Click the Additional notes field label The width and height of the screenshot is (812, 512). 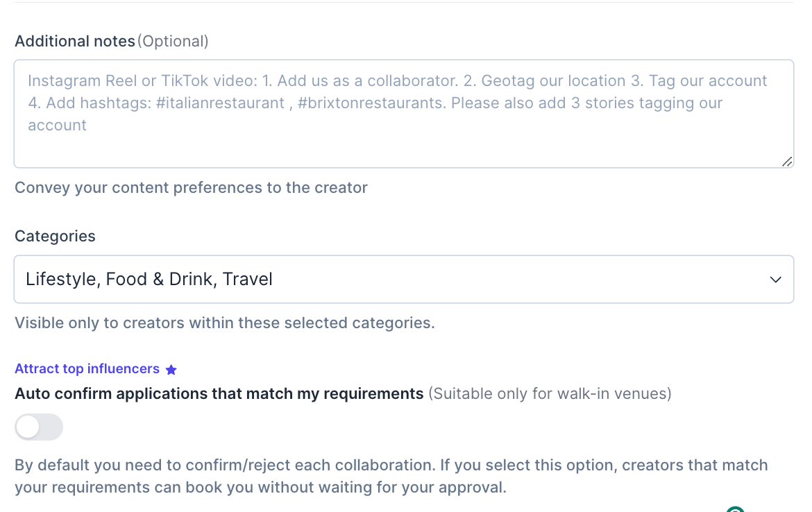(x=75, y=42)
